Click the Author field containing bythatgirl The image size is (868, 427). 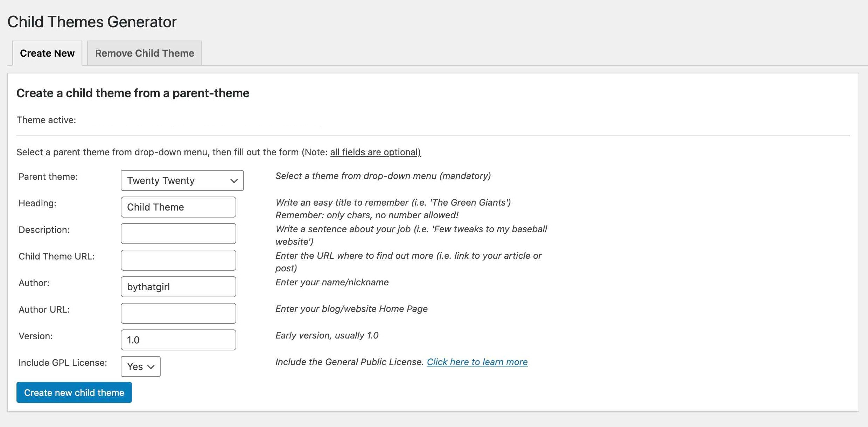click(x=178, y=287)
